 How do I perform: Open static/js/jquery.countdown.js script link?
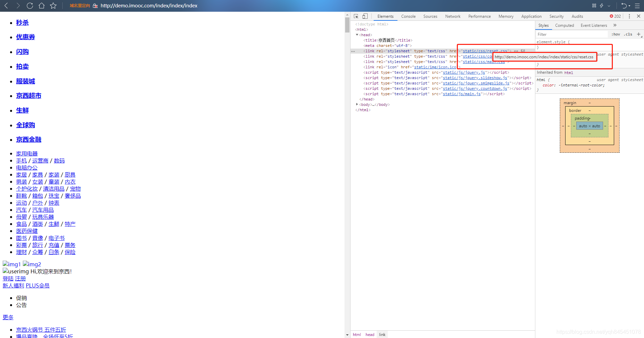point(475,88)
